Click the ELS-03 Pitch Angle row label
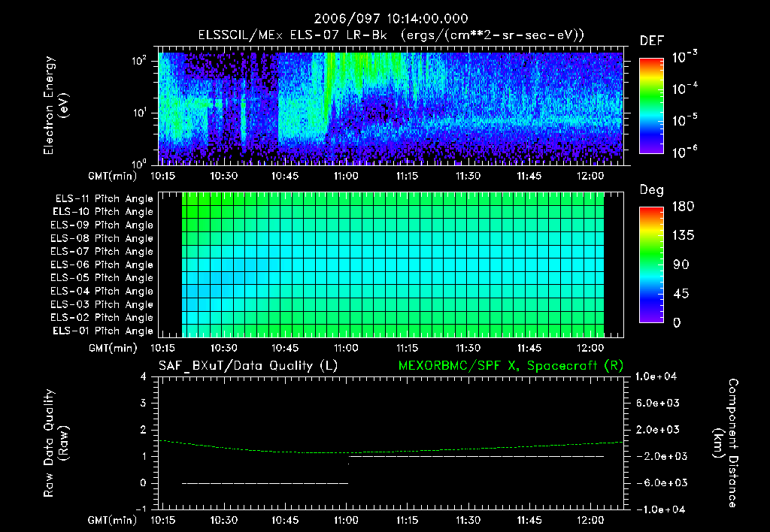The height and width of the screenshot is (532, 770). [102, 305]
